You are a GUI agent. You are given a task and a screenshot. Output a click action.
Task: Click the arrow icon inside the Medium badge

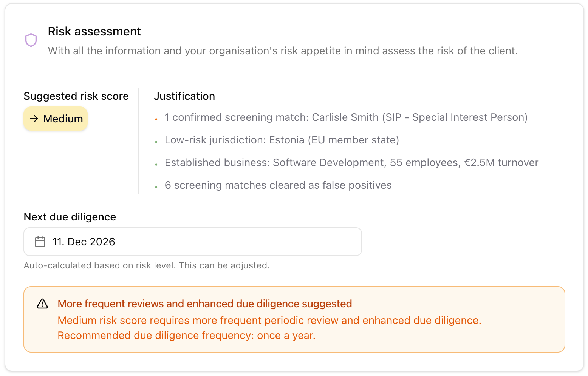click(35, 119)
